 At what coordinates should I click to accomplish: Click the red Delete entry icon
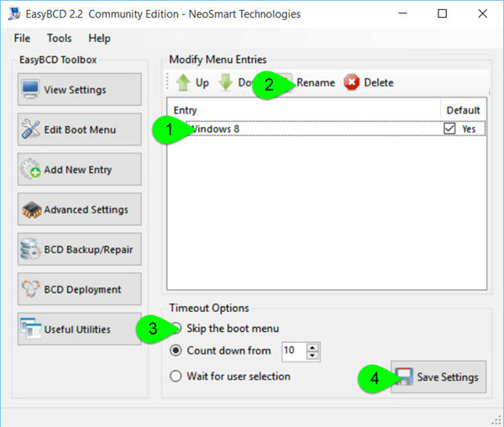tap(351, 82)
